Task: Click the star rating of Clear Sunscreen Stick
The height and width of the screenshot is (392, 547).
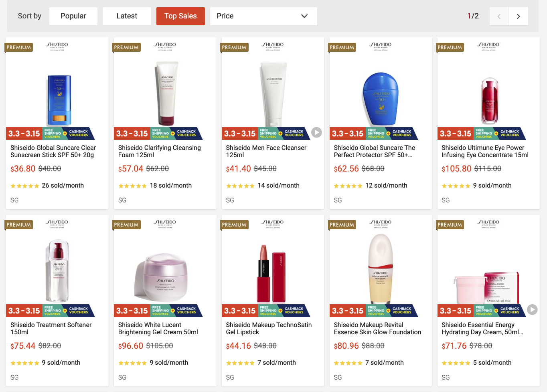Action: pyautogui.click(x=25, y=186)
